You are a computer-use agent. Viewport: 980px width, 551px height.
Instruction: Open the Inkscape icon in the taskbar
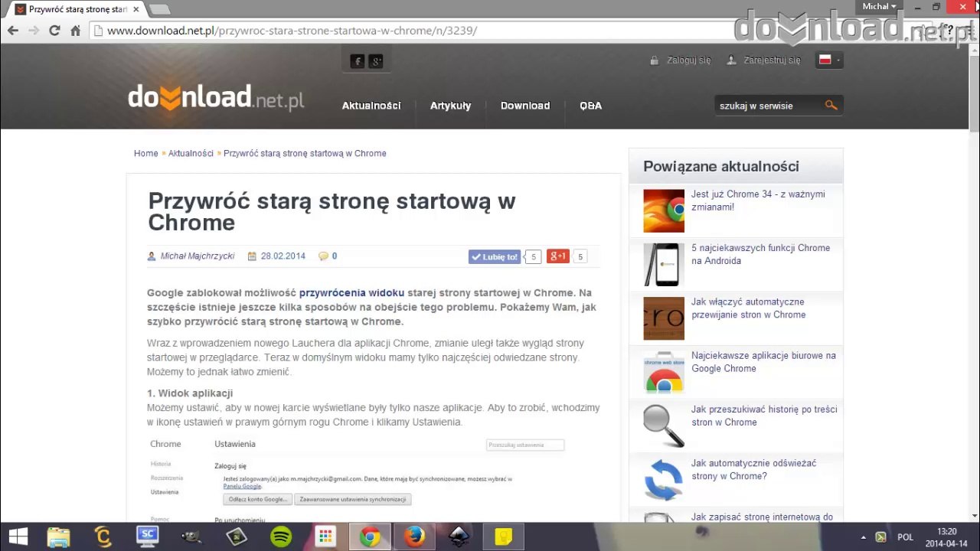459,536
